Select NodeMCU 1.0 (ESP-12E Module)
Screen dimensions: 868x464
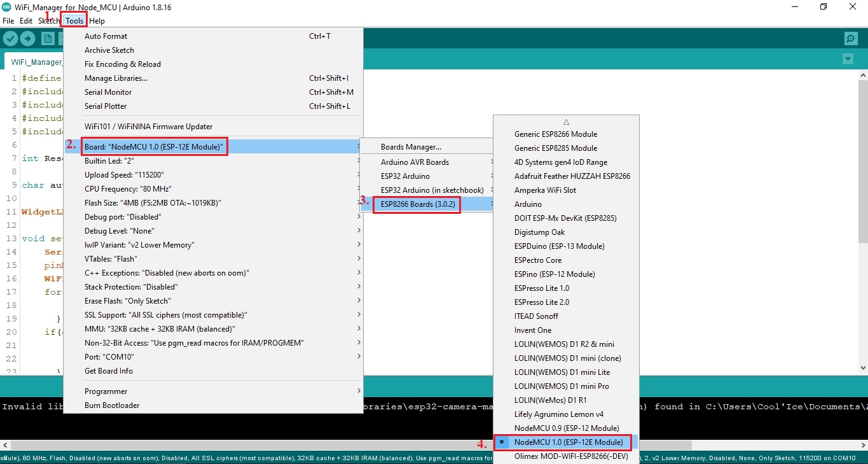pos(566,442)
